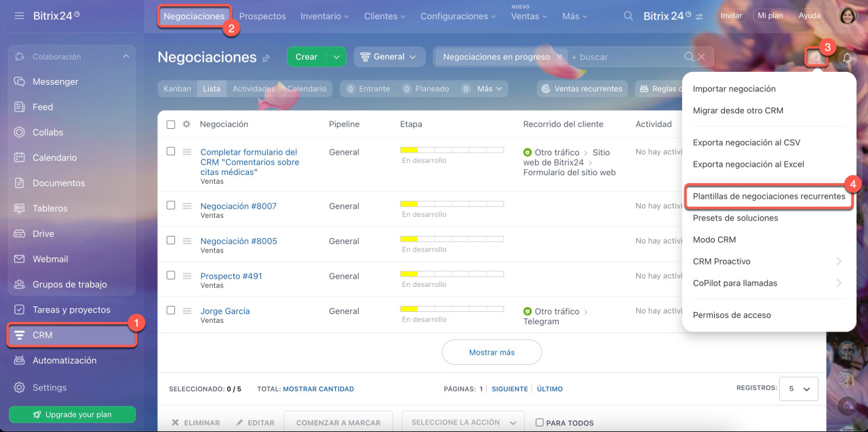The image size is (868, 432).
Task: Enable the 'Para todos' checkbox
Action: (540, 423)
